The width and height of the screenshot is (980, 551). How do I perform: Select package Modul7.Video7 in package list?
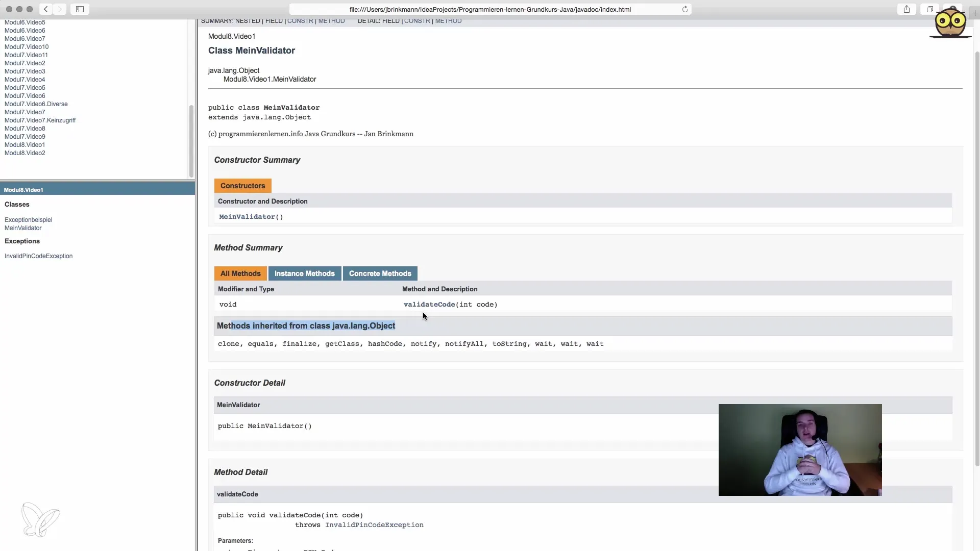click(x=24, y=112)
